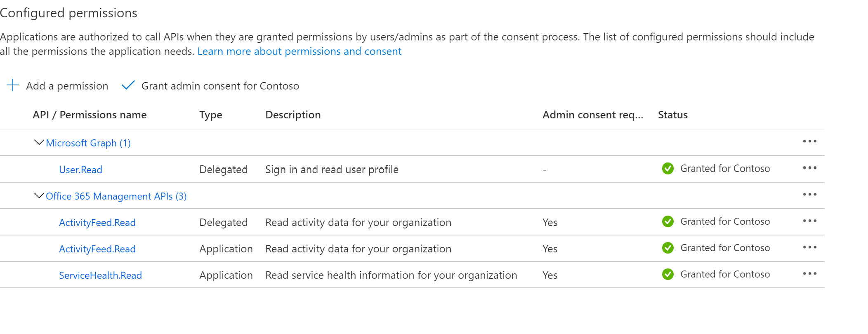Click 'Read service health information for your organization'
Screen dimensions: 868x334
point(391,275)
